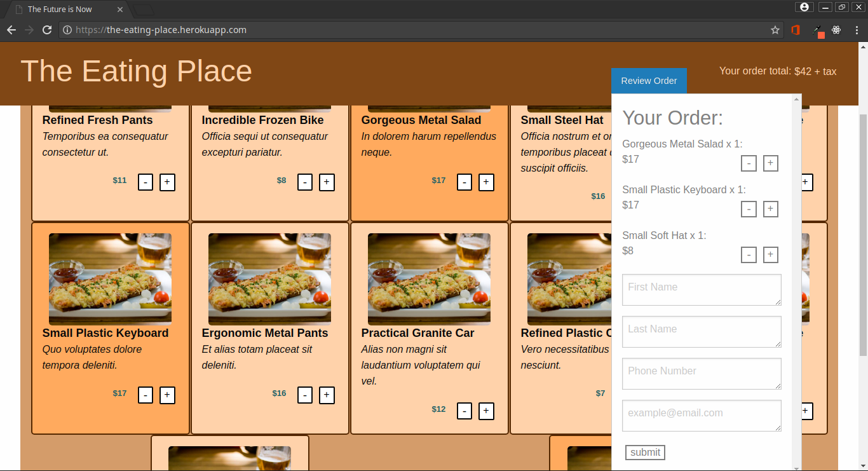The height and width of the screenshot is (471, 868).
Task: Increase Gorgeous Metal Salad quantity in order panel
Action: coord(770,163)
